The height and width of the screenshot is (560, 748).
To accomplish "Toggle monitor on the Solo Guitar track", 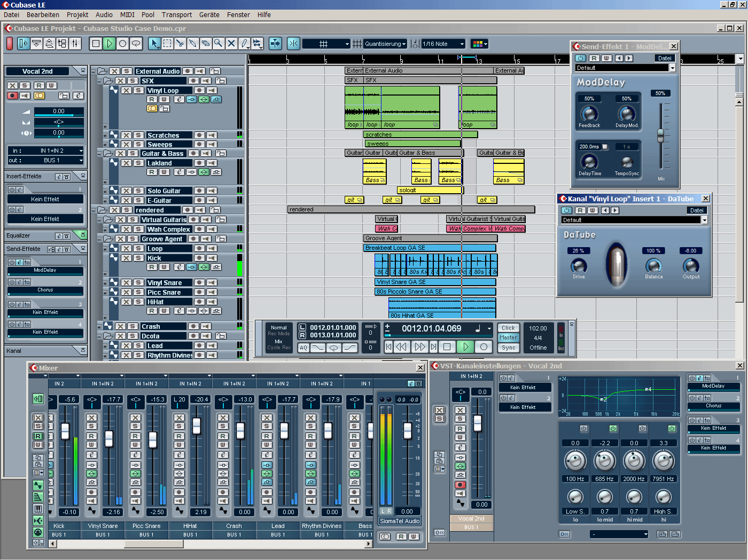I will 212,191.
